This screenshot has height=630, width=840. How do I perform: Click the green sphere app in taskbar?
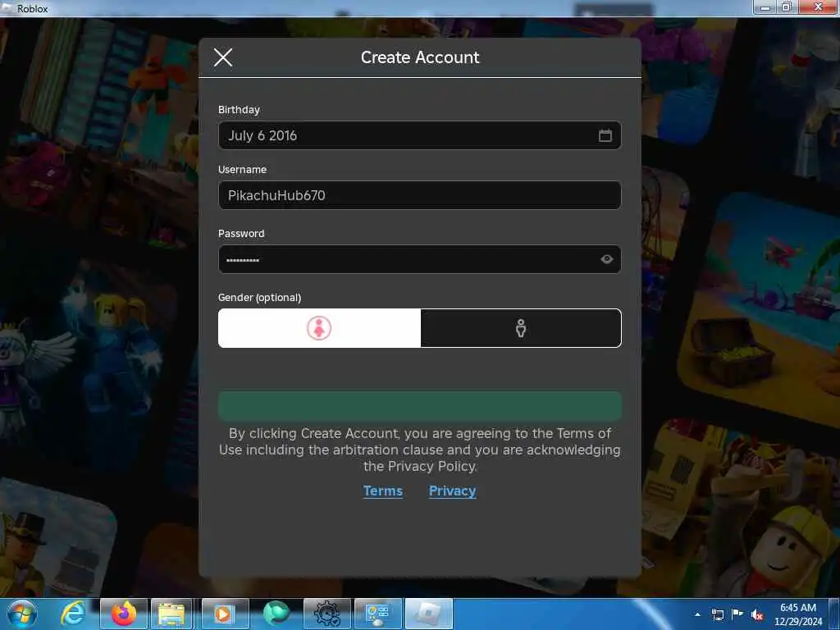coord(276,614)
